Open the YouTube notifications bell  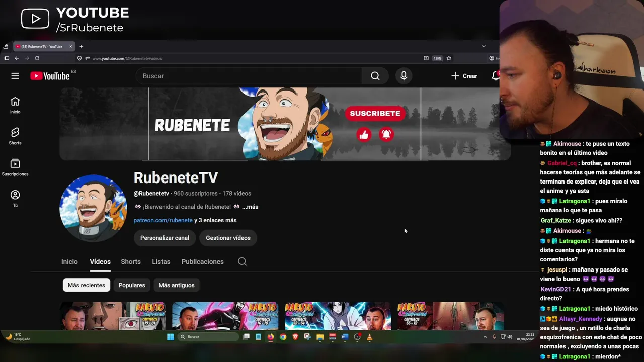(496, 76)
